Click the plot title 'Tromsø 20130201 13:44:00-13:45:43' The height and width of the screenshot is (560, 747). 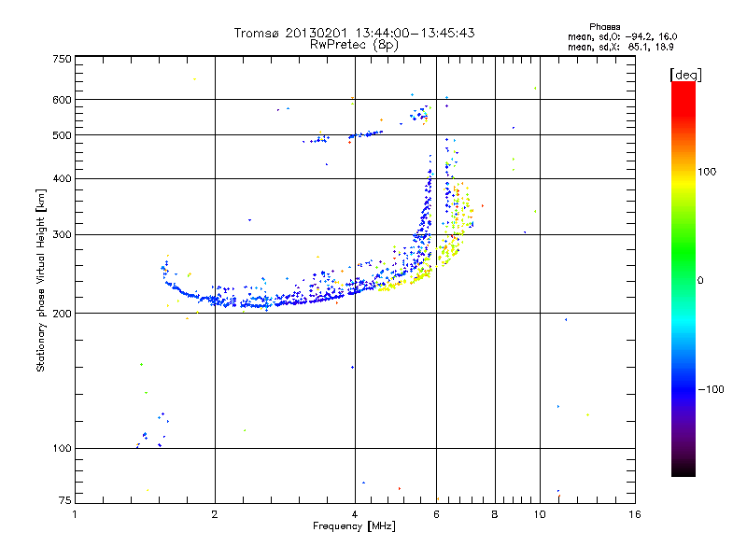tap(354, 33)
